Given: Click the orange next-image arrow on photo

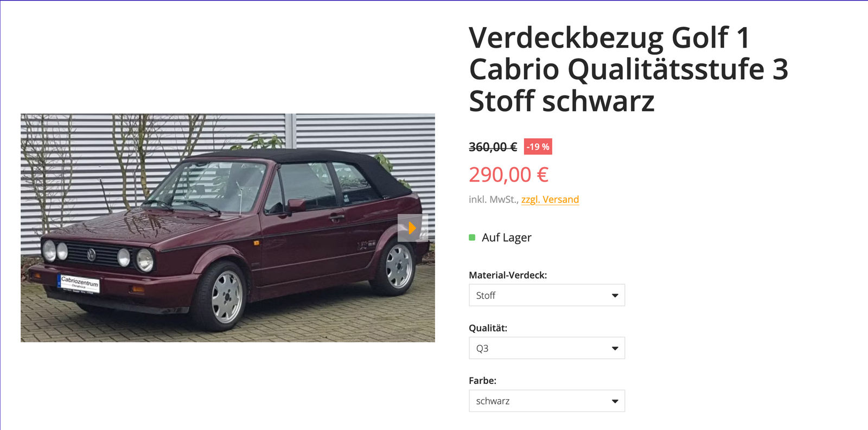Looking at the screenshot, I should [x=412, y=228].
